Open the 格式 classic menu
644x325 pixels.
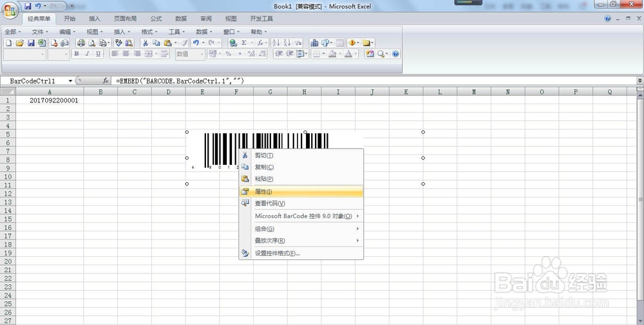click(x=149, y=32)
